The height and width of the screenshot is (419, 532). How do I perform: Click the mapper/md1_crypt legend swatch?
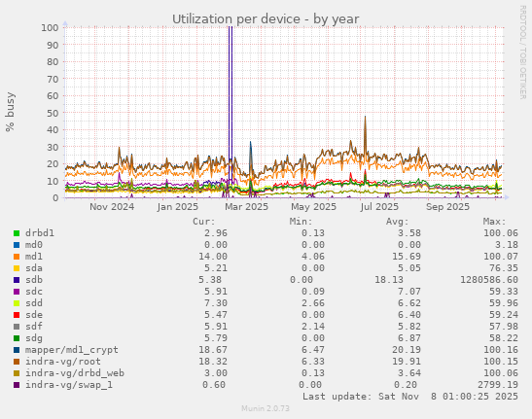coord(17,350)
